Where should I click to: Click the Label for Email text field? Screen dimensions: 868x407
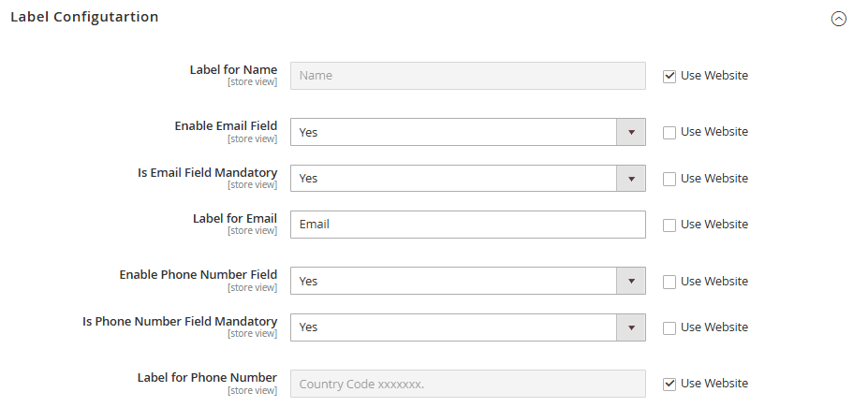[x=467, y=225]
